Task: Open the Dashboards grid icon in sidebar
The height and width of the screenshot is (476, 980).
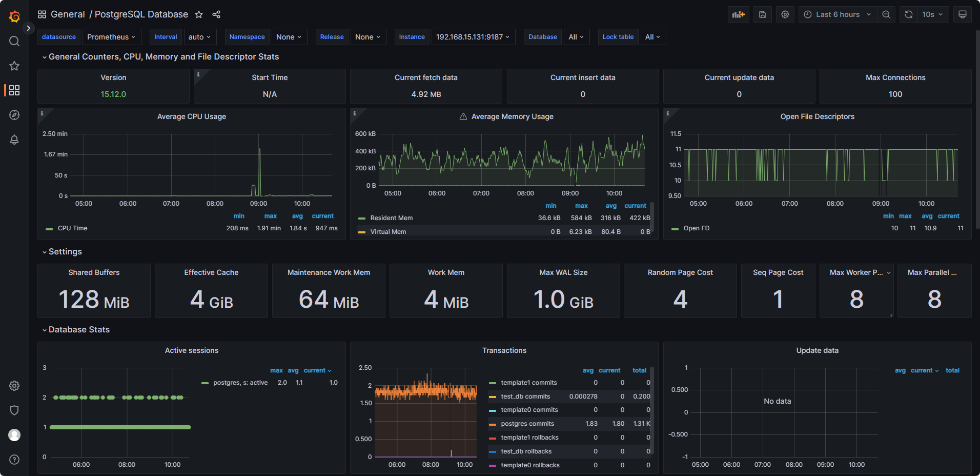Action: coord(14,90)
